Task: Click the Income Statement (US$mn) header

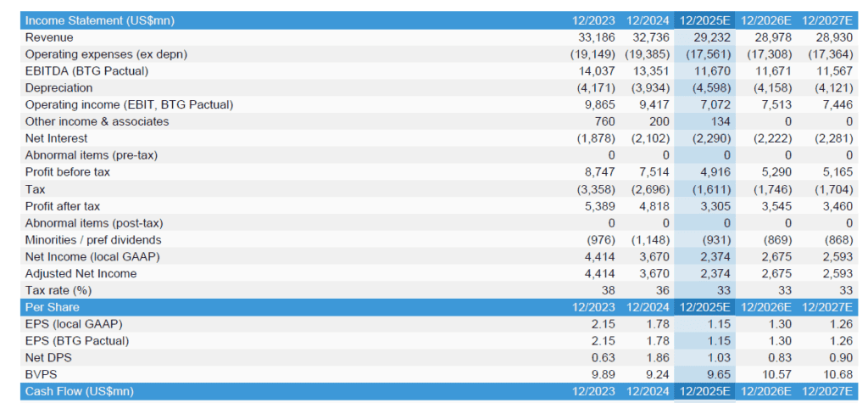Action: coord(99,20)
